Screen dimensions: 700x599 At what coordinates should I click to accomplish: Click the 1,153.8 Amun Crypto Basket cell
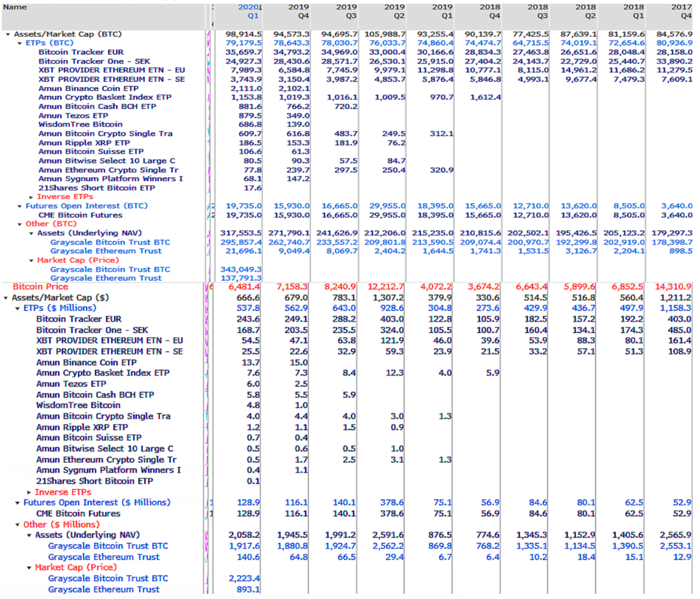(246, 98)
